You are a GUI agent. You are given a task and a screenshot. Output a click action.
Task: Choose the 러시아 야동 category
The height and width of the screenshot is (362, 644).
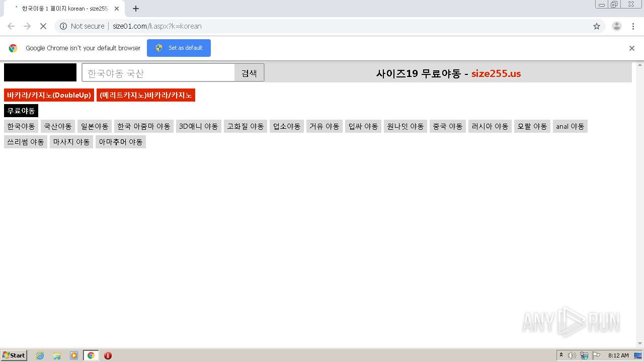(490, 126)
